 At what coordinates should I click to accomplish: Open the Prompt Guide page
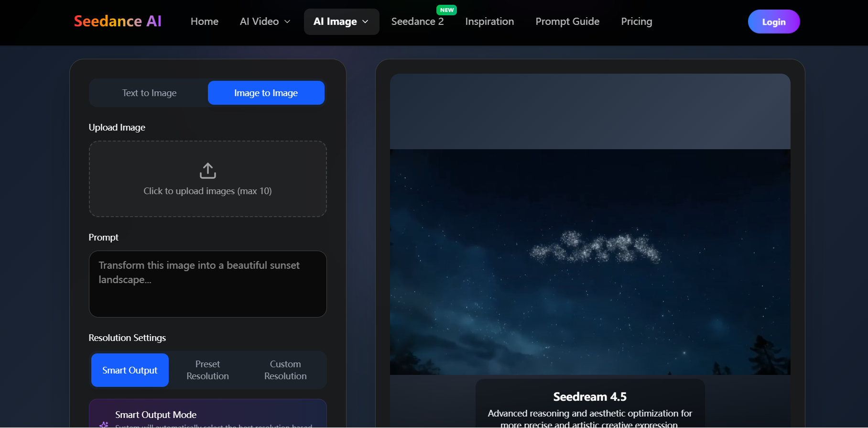[567, 22]
